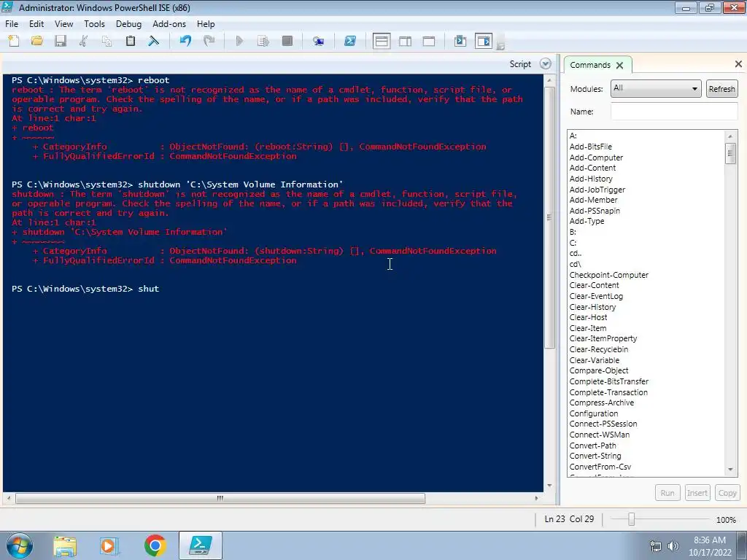This screenshot has height=560, width=747.
Task: Select Add-BitsFile in command list
Action: tap(591, 147)
